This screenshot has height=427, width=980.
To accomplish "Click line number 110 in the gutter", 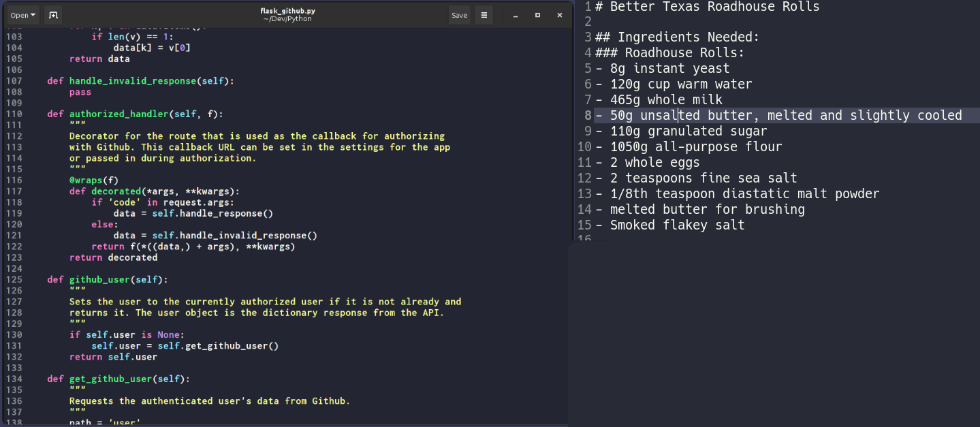I will click(x=14, y=114).
